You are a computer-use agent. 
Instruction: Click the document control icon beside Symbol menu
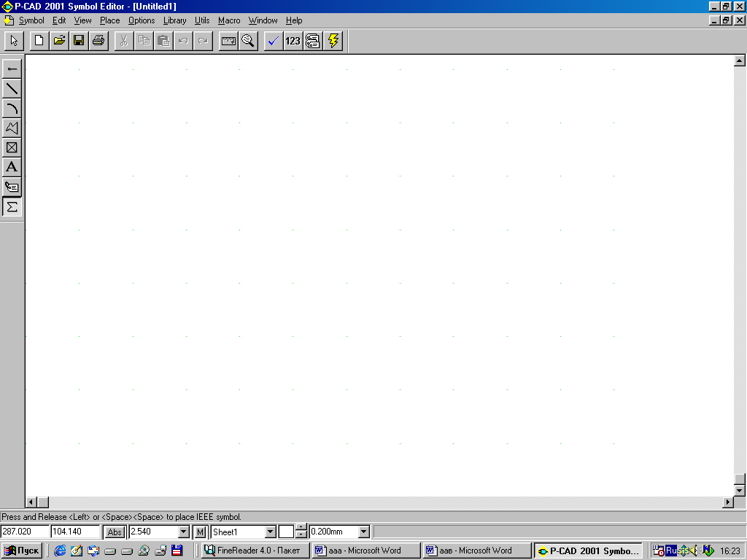[x=9, y=20]
